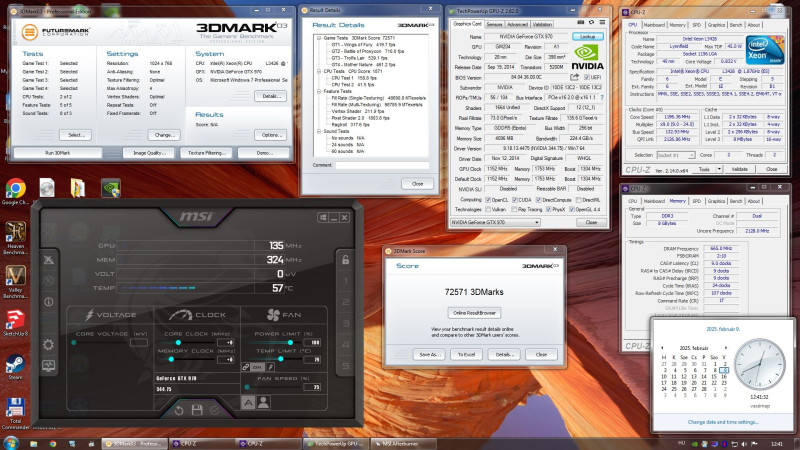Click the GPU-Z screenshot camera icon
Viewport: 800px width, 450px height.
click(x=581, y=22)
